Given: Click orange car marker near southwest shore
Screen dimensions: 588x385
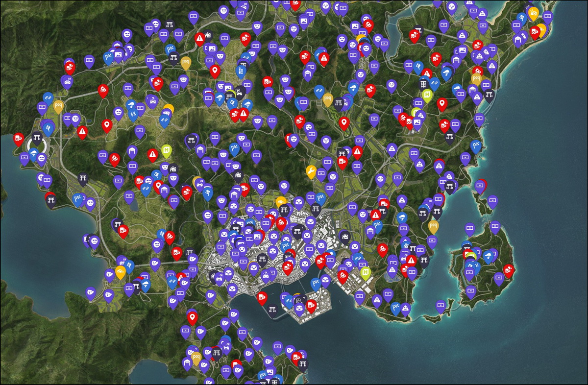Looking at the screenshot, I should click(121, 271).
